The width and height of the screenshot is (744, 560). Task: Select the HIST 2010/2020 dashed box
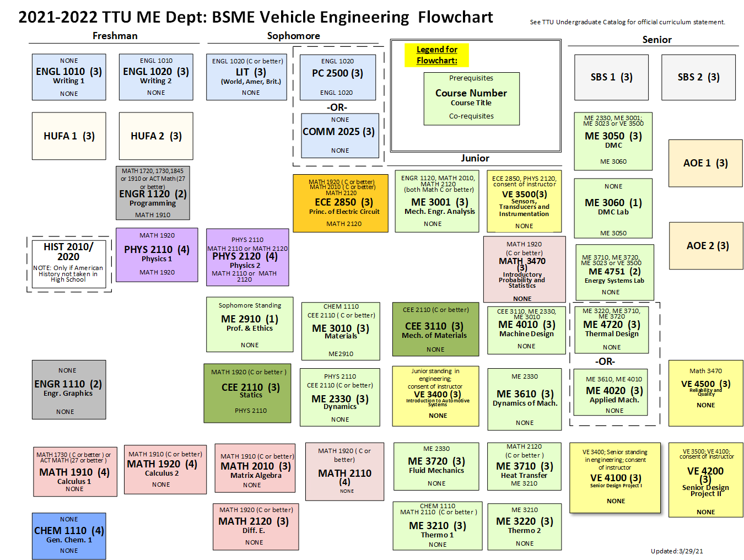point(69,265)
